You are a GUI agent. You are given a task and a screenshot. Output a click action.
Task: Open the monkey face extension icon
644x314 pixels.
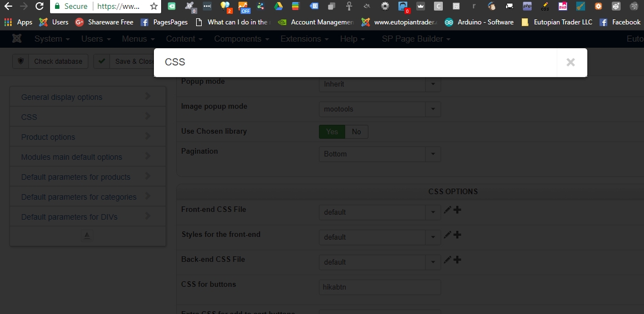(492, 6)
